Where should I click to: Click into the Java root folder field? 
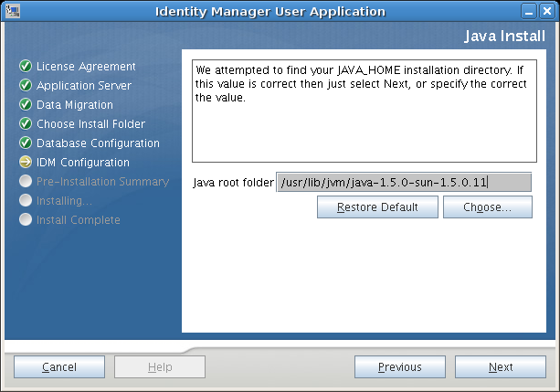point(403,182)
